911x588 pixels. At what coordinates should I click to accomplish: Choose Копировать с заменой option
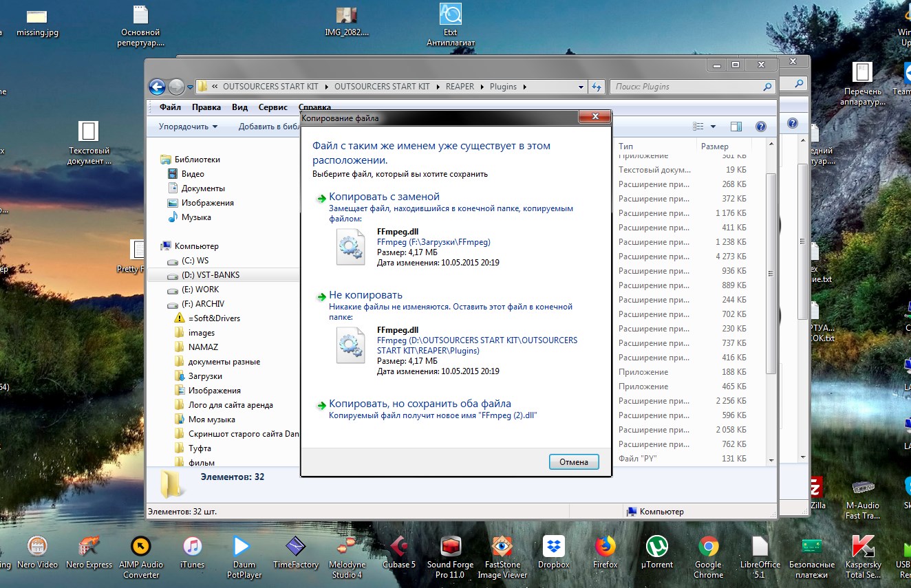click(x=384, y=197)
